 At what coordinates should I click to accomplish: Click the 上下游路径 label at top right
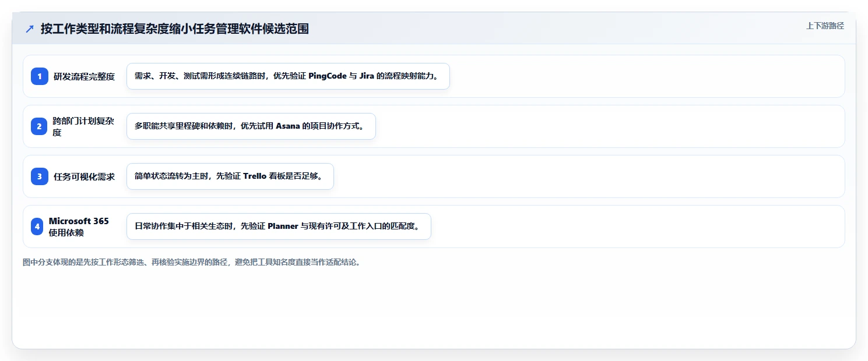coord(825,26)
